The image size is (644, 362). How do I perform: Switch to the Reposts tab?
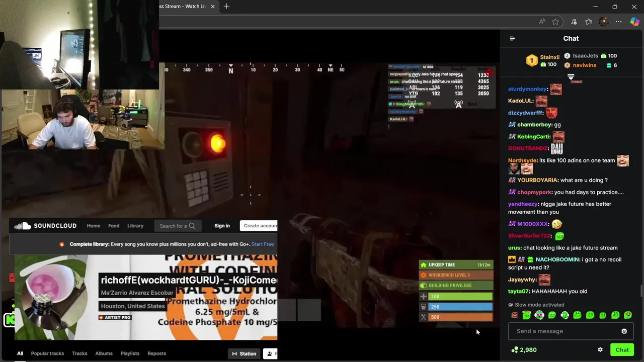pyautogui.click(x=156, y=353)
